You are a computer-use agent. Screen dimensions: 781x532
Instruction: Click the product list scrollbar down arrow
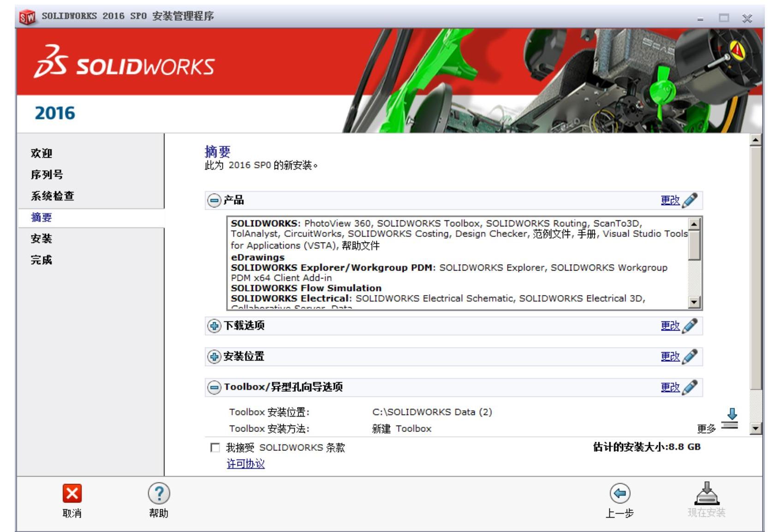[x=694, y=302]
